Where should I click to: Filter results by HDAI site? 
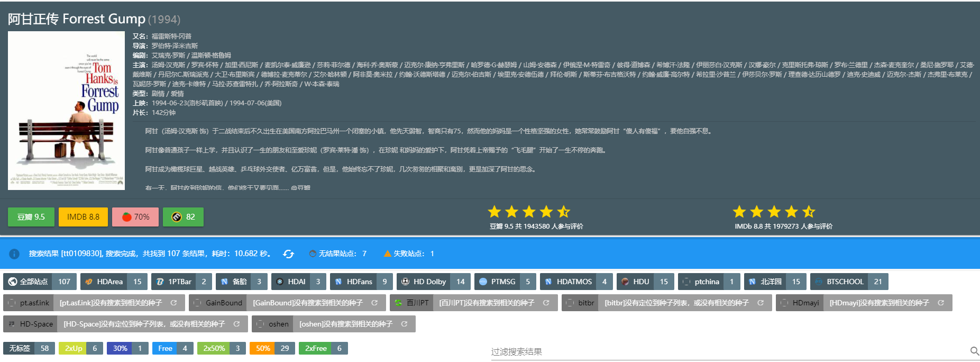(x=299, y=282)
